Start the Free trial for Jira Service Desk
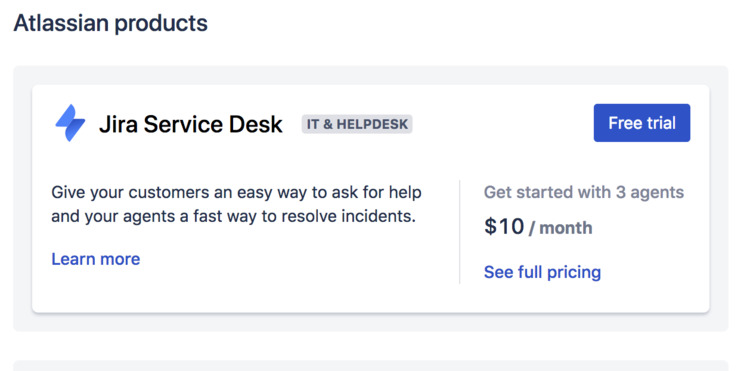This screenshot has height=371, width=750. (x=642, y=123)
